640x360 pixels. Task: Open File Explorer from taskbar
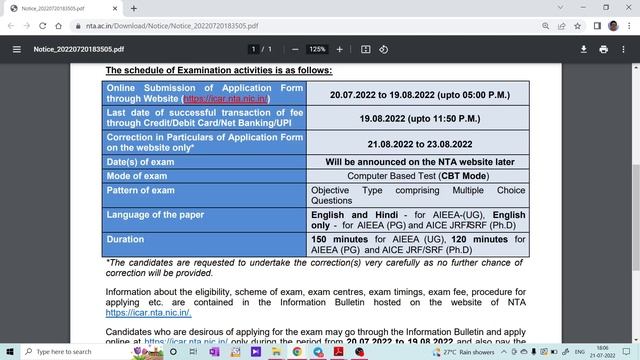[x=276, y=351]
